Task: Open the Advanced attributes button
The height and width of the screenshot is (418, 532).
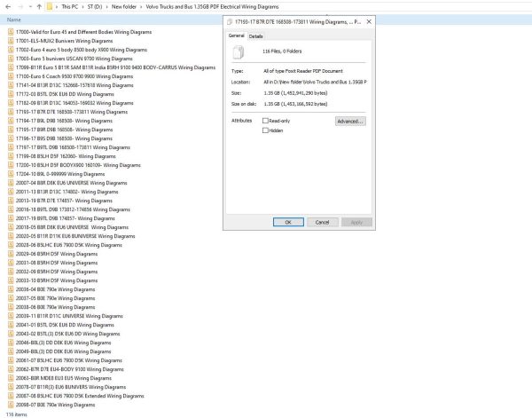Action: (x=350, y=122)
